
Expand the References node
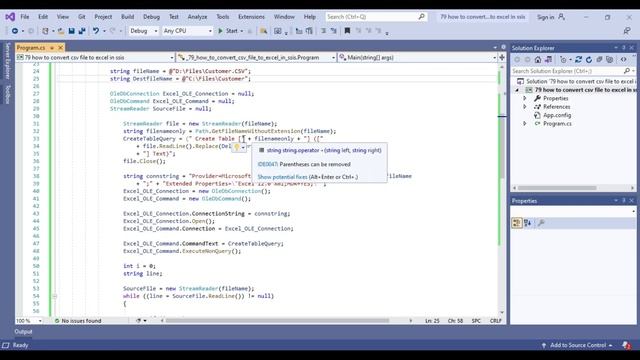(525, 107)
